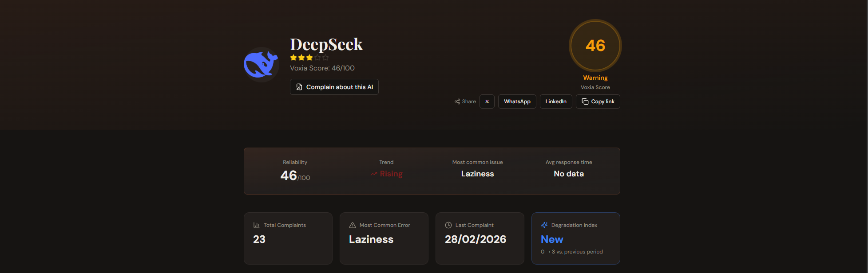
Task: Click the bar chart icon by Total Complaints
Action: point(256,225)
